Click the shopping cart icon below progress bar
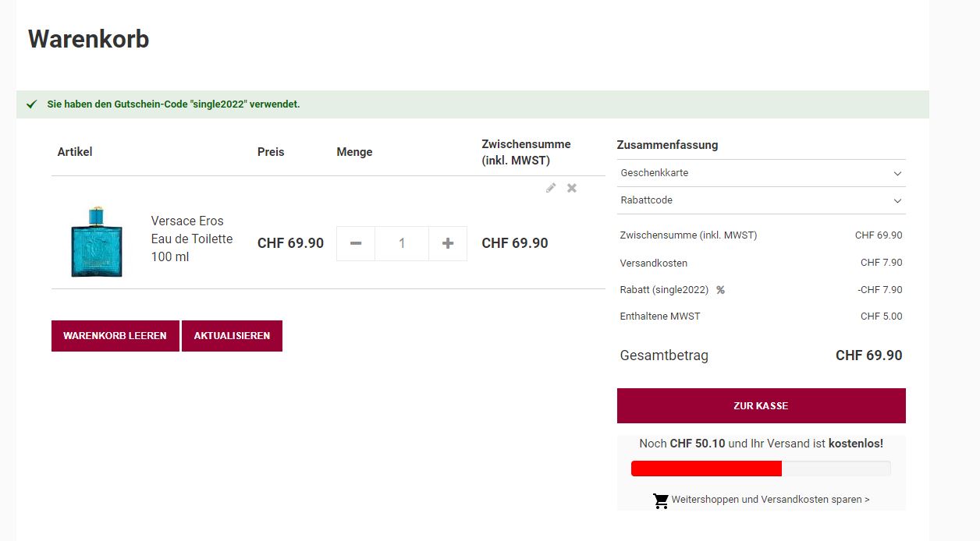The height and width of the screenshot is (541, 980). [x=661, y=500]
